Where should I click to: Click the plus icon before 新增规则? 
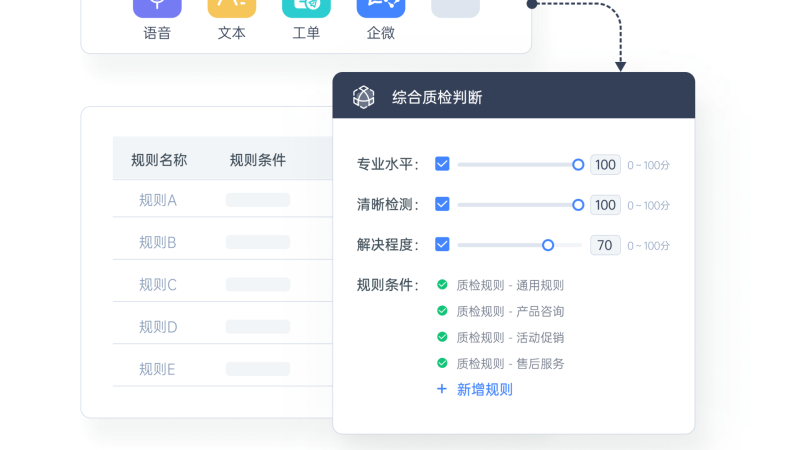(442, 389)
